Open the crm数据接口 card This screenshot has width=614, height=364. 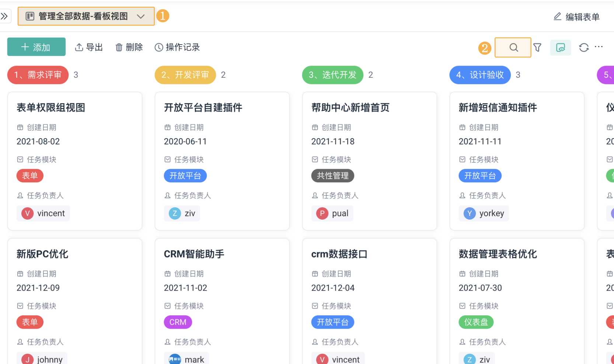[x=370, y=301]
